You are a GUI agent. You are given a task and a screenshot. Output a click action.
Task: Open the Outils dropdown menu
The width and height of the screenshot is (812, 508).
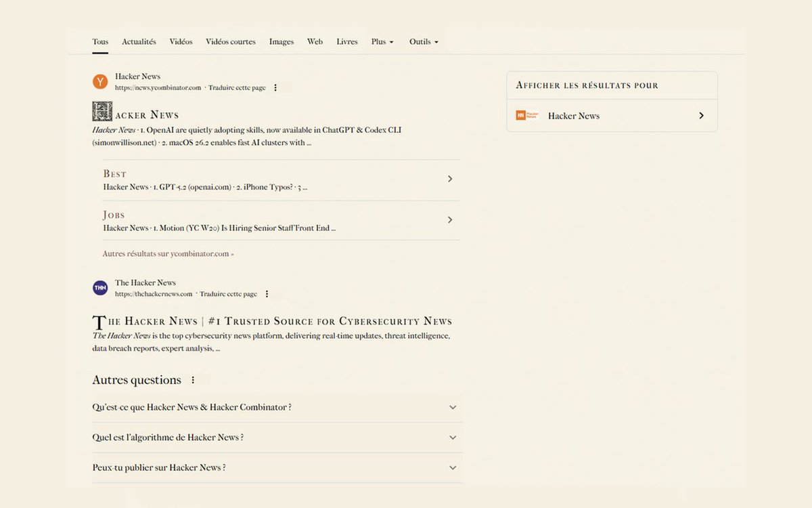click(x=424, y=42)
